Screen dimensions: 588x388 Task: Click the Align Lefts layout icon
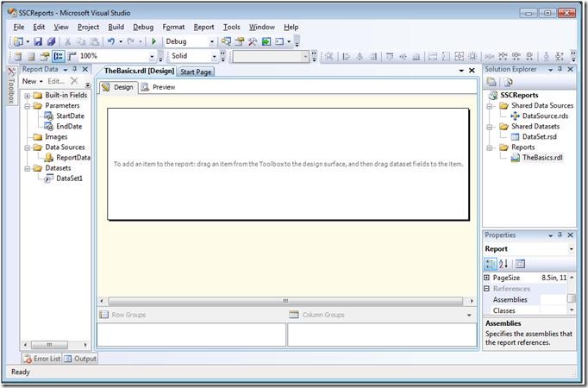tap(347, 57)
